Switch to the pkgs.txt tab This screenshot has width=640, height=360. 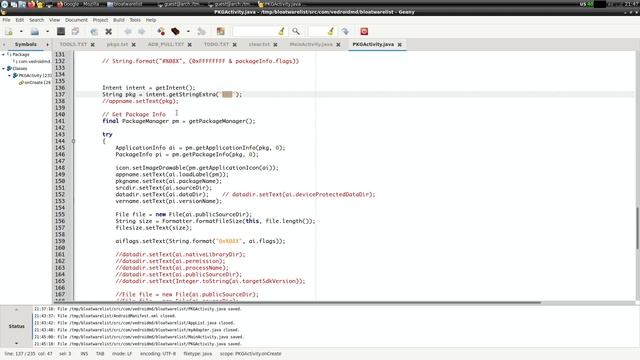pyautogui.click(x=117, y=44)
